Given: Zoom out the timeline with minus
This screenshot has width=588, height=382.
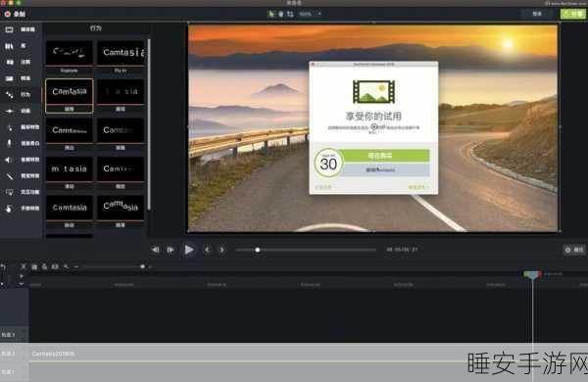Looking at the screenshot, I should tap(76, 266).
